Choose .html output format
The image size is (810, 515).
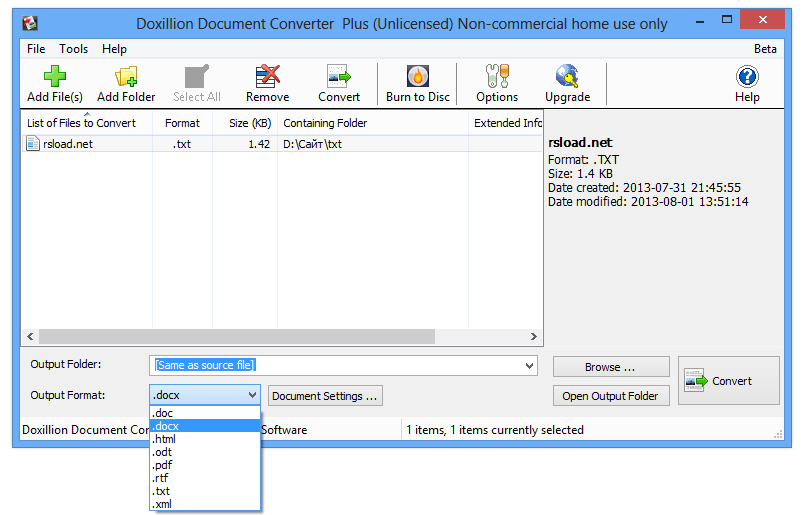(205, 439)
